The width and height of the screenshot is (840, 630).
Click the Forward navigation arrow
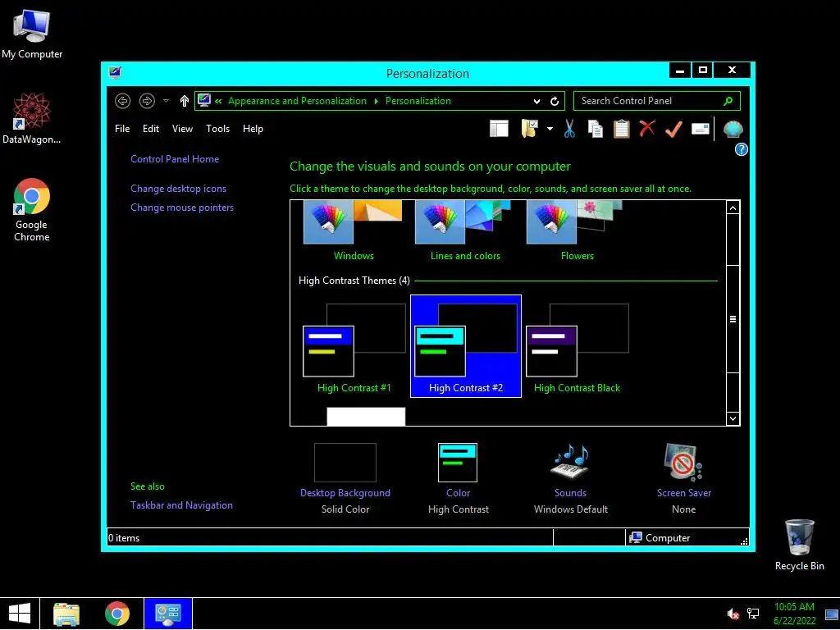[x=147, y=101]
